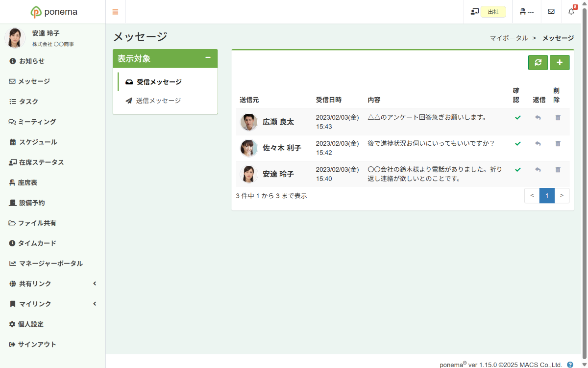Click the reply arrow for 佐々木 利子 message

[x=538, y=143]
